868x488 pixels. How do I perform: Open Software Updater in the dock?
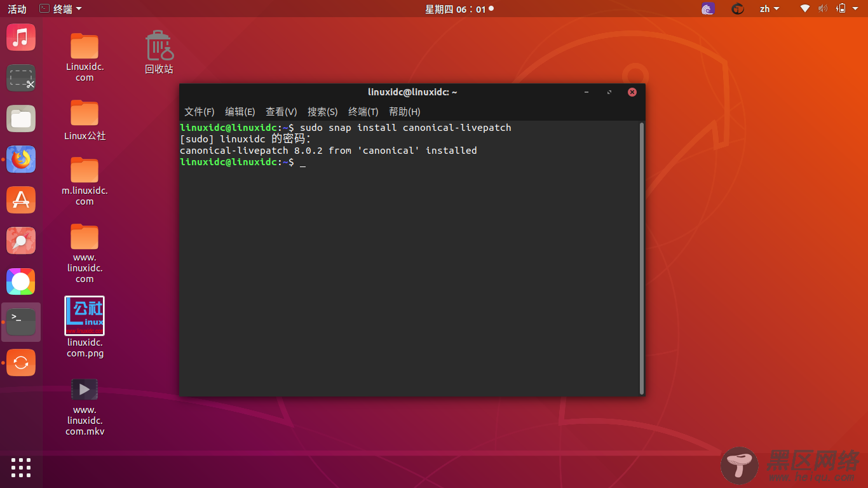pos(21,363)
